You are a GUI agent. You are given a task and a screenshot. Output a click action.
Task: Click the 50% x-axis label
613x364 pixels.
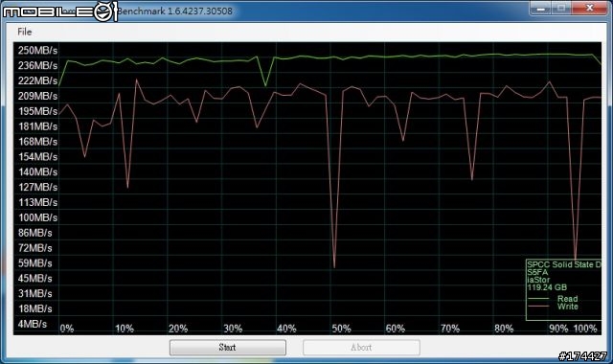click(341, 329)
